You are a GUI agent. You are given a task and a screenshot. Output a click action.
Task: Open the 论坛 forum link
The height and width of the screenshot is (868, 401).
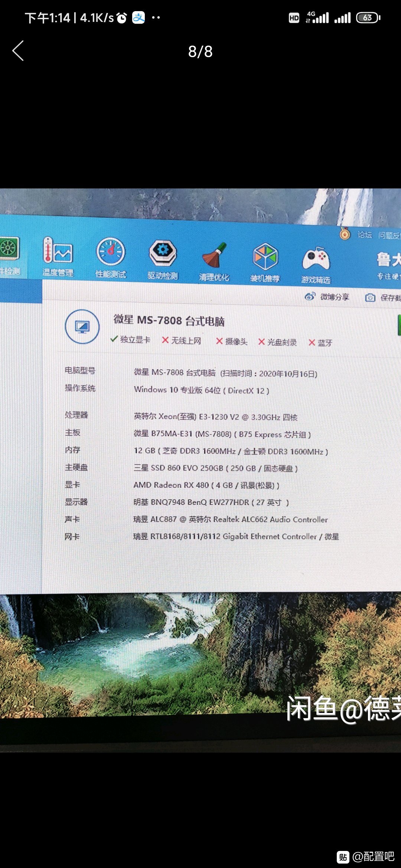click(x=365, y=234)
